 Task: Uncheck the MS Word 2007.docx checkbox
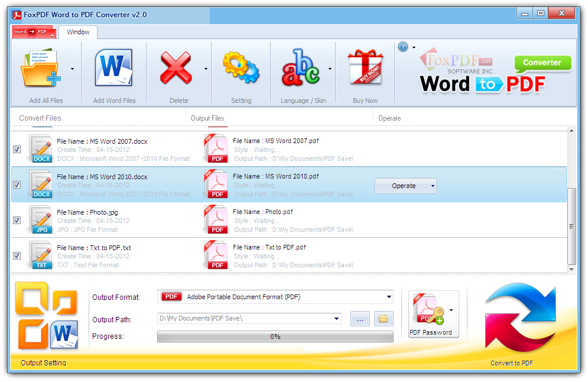(x=17, y=150)
